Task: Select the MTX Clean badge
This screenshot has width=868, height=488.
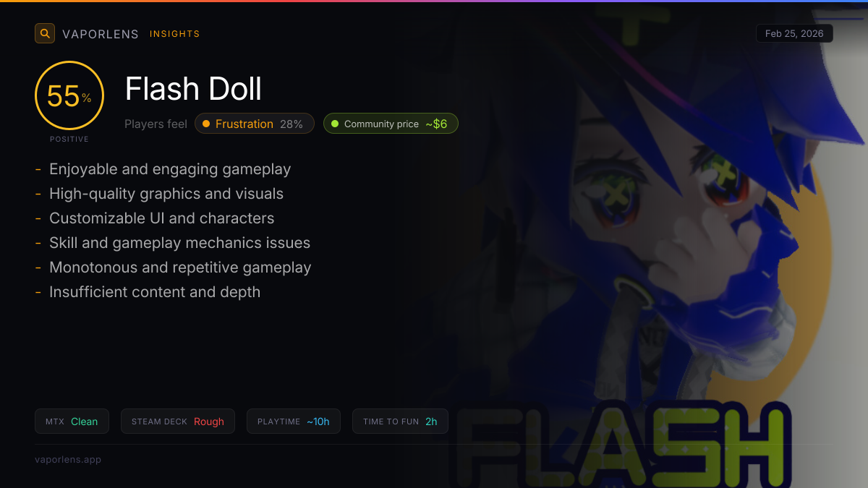Action: pyautogui.click(x=72, y=421)
